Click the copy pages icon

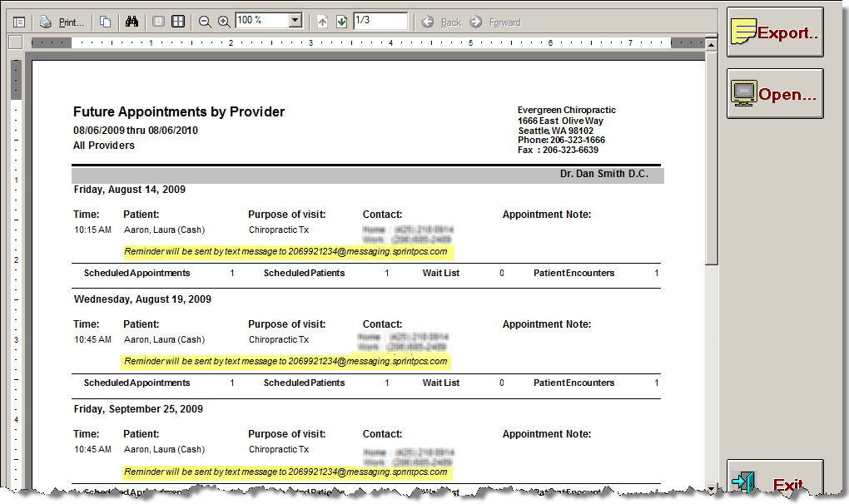tap(105, 22)
